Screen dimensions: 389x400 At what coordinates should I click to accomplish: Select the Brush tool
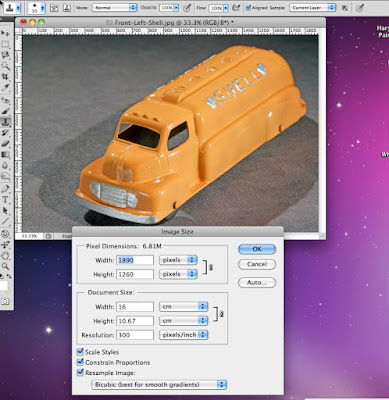pos(5,111)
